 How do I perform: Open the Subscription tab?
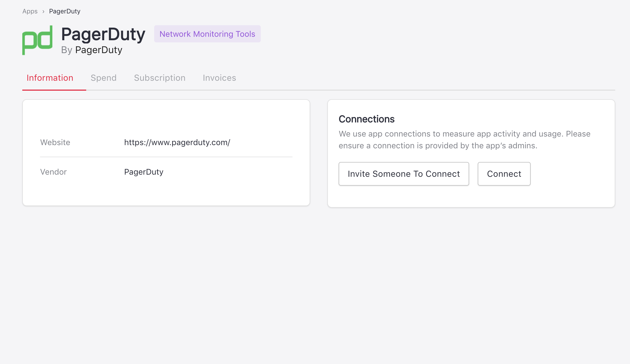pos(160,78)
